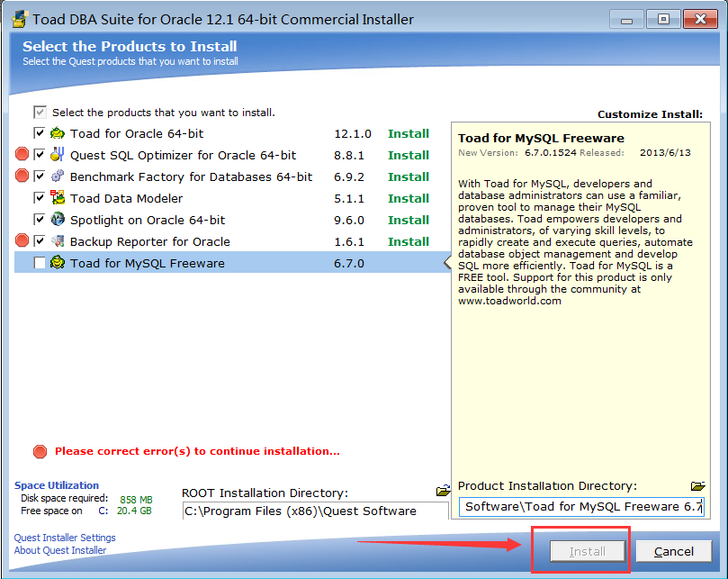
Task: Select the Quest SQL Optimizer for Oracle 64-bit label
Action: [183, 155]
